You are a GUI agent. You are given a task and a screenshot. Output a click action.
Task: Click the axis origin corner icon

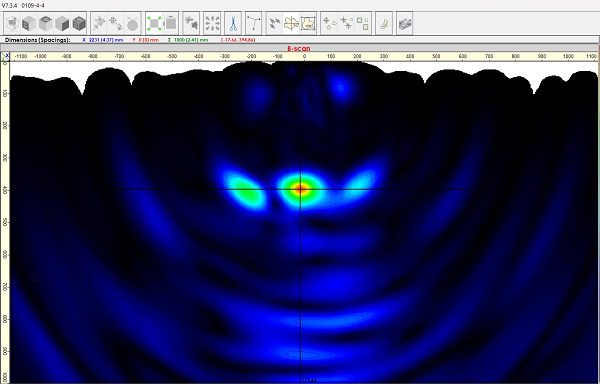pos(5,57)
